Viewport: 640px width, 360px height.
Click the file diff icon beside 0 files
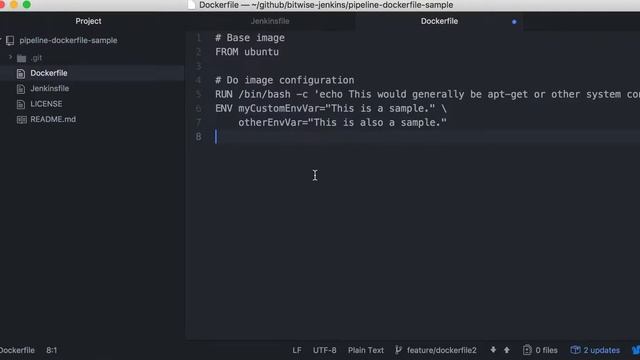tap(527, 350)
